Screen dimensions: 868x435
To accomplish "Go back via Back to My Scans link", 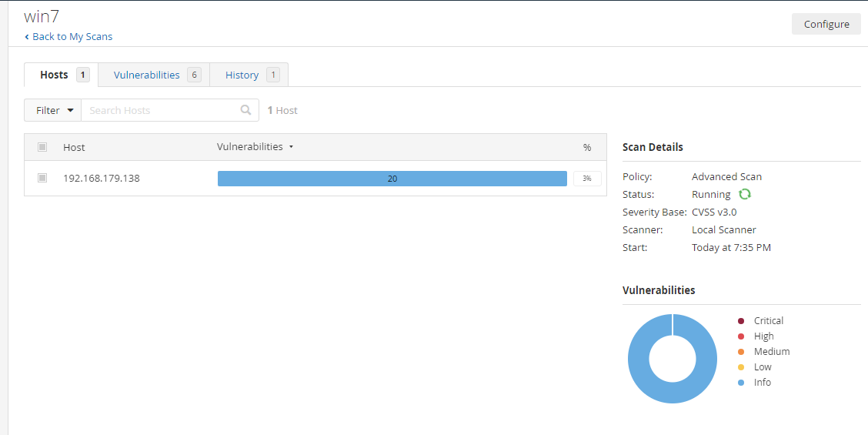I will (68, 37).
